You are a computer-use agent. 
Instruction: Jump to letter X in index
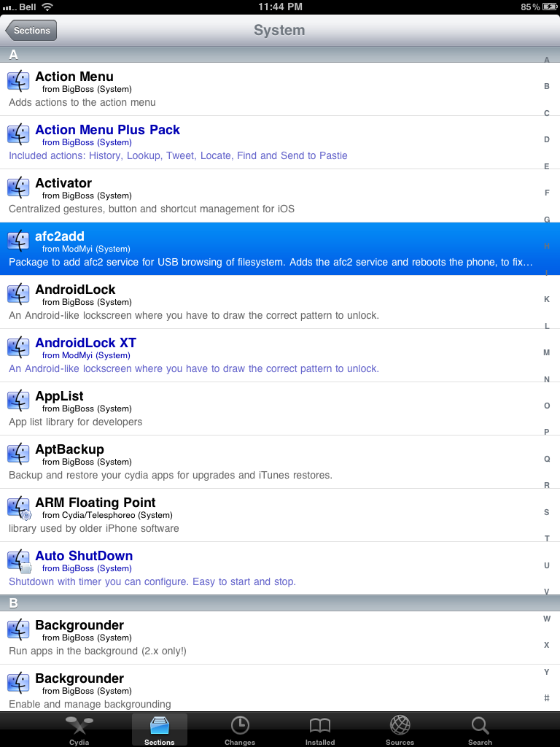pos(547,645)
